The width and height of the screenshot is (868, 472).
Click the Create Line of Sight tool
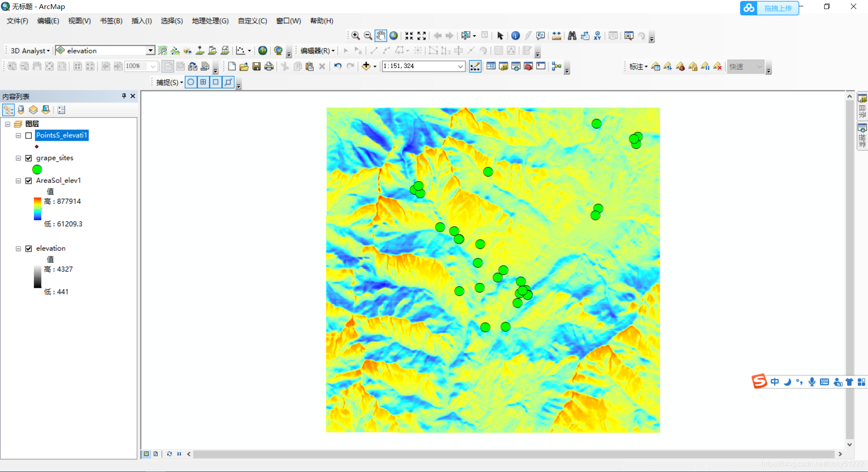[188, 51]
